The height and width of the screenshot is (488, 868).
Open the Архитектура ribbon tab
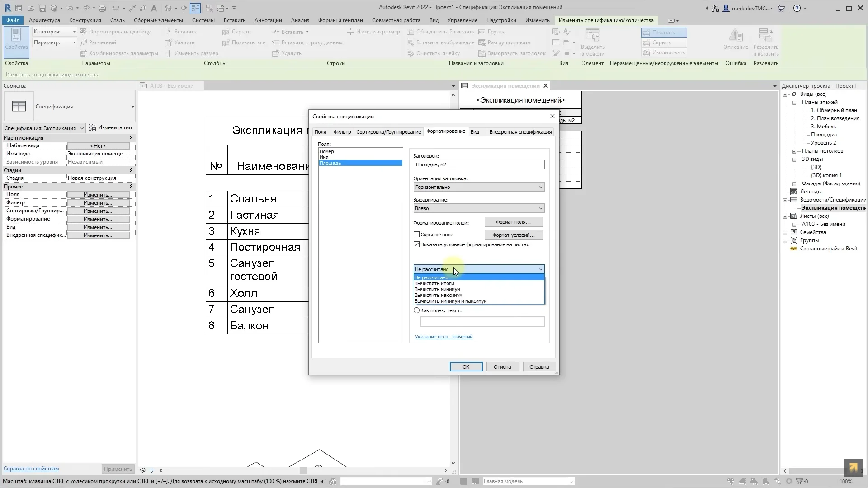[44, 20]
